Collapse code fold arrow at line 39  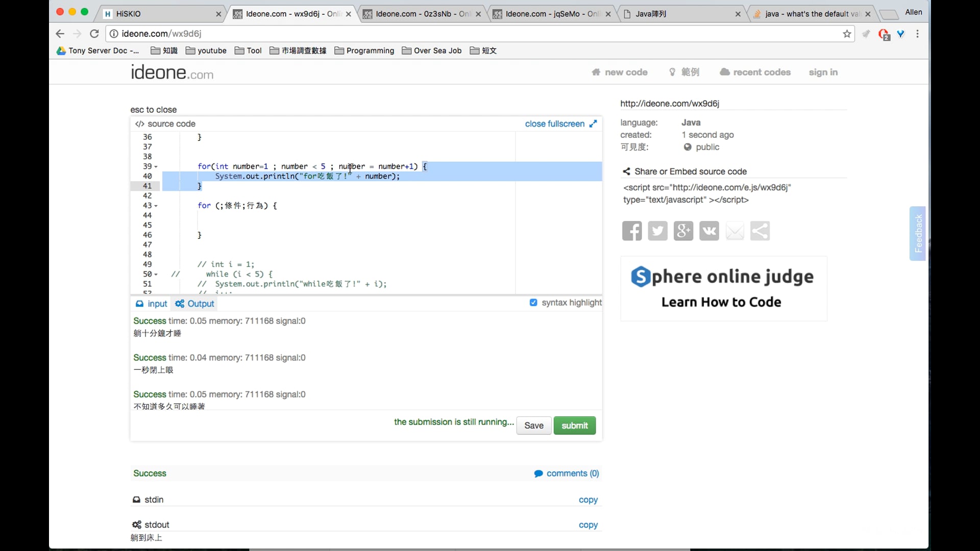pyautogui.click(x=156, y=167)
